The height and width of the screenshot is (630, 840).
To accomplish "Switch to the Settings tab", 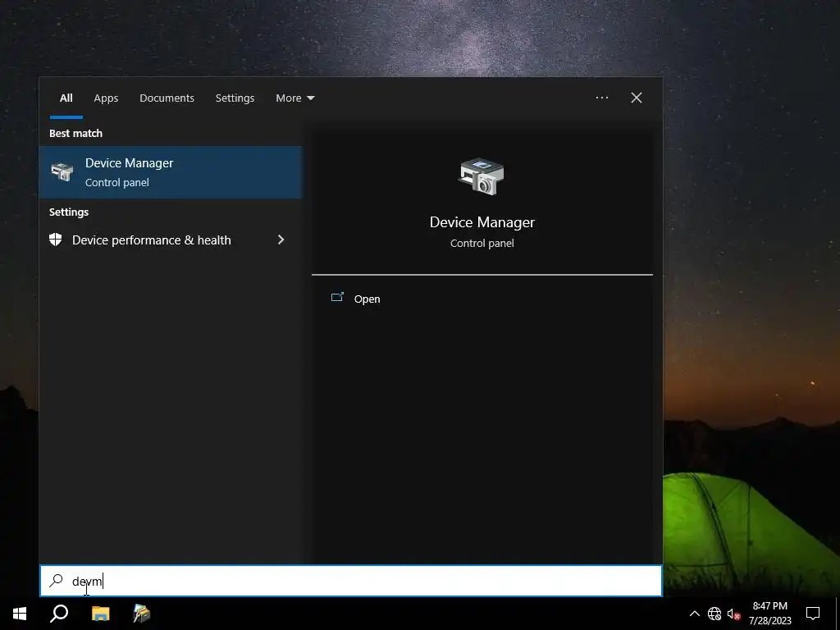I will point(235,98).
